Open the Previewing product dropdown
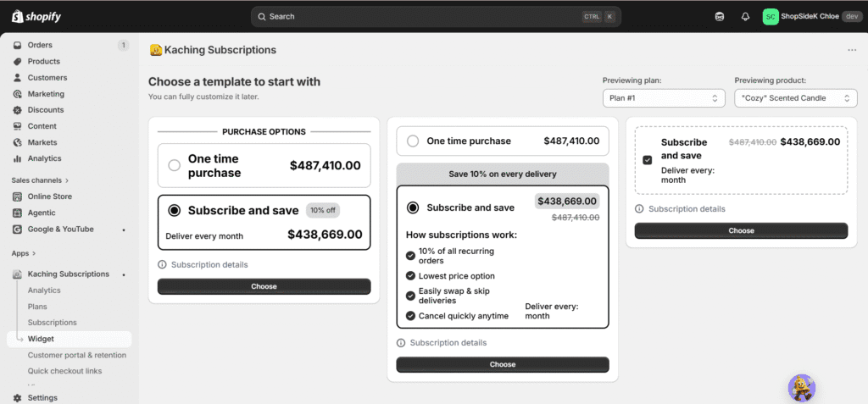The height and width of the screenshot is (404, 868). pos(796,98)
